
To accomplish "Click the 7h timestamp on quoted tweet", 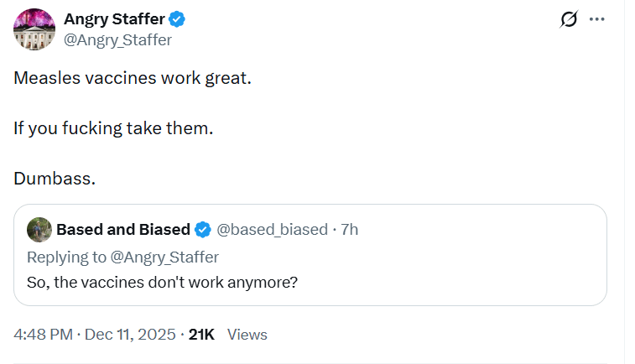I will 349,229.
